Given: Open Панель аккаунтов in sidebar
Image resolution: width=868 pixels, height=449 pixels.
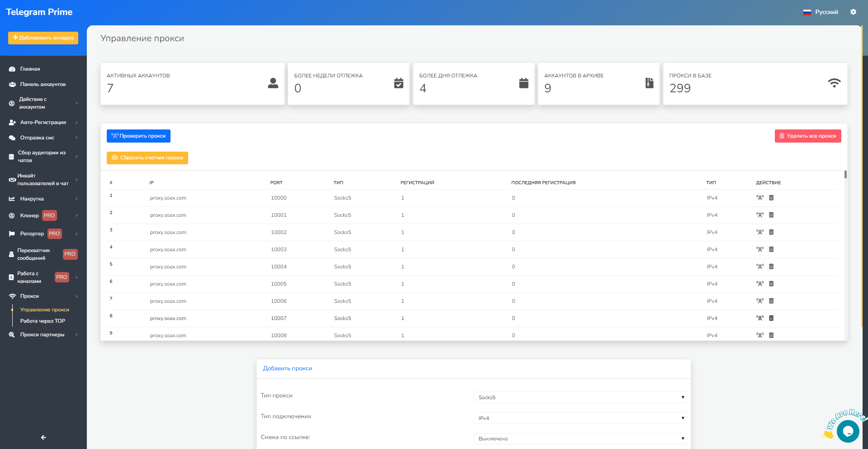Looking at the screenshot, I should coord(43,84).
